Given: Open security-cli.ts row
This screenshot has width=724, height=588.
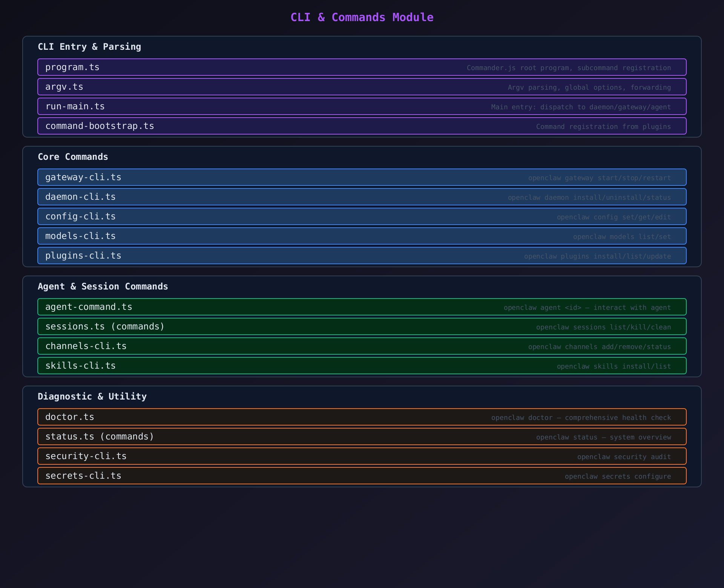Looking at the screenshot, I should 362,456.
